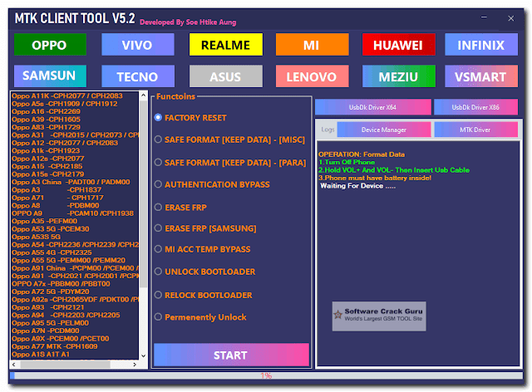This screenshot has width=532, height=392.
Task: Click the horizontal scroll-right arrow
Action: [135, 365]
